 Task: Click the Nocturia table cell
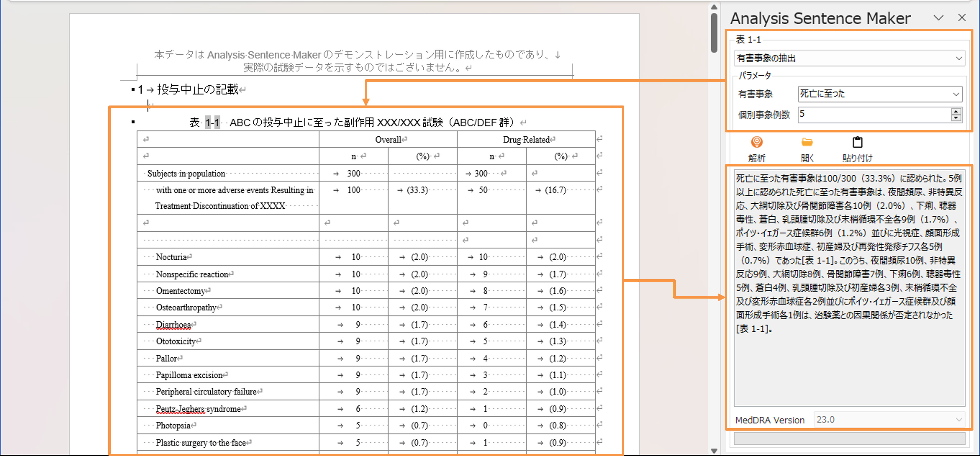tap(171, 257)
